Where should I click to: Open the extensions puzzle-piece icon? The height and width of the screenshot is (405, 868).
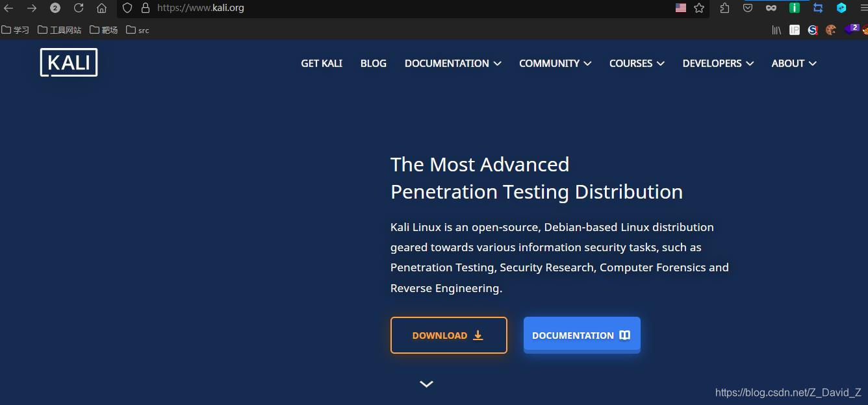pyautogui.click(x=725, y=8)
